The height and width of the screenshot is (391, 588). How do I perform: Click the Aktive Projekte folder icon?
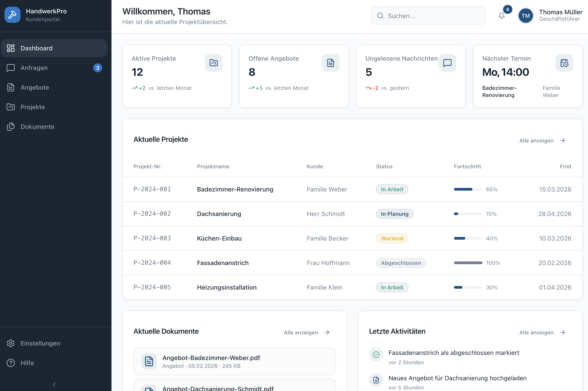tap(213, 63)
